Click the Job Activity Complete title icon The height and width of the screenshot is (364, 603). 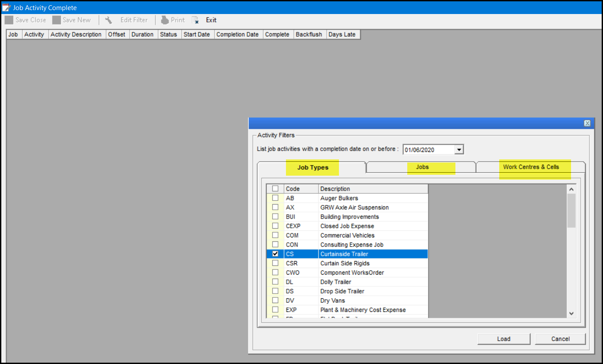(6, 7)
